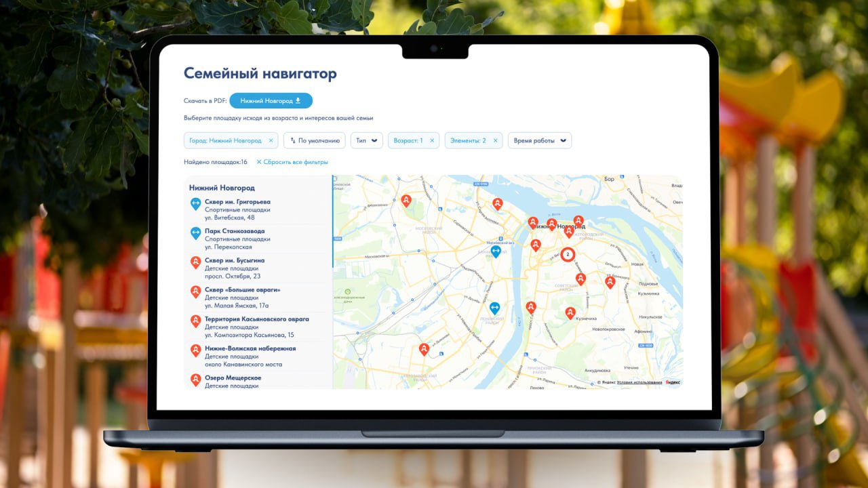Click the blue sports marker in Ленинский район
This screenshot has width=868, height=488.
(x=494, y=308)
